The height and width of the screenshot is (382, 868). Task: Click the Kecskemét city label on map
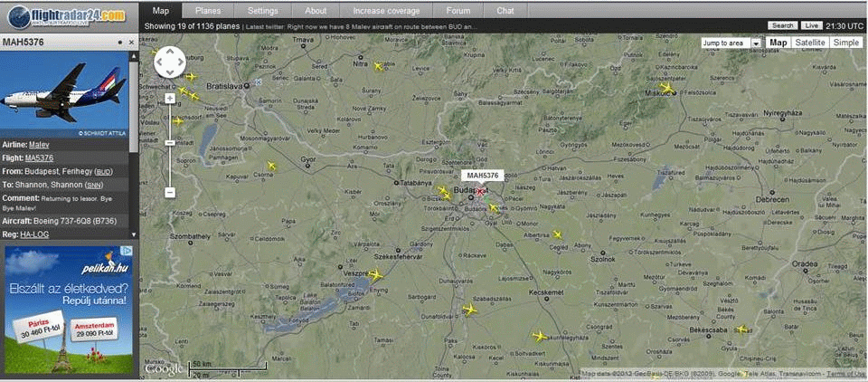(x=547, y=291)
